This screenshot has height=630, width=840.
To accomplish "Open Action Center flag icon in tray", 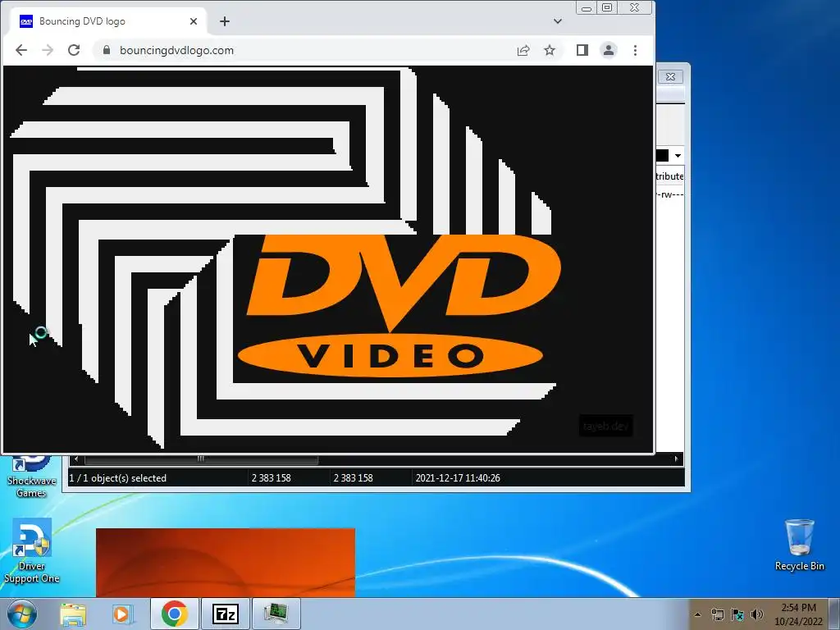I will coord(737,614).
